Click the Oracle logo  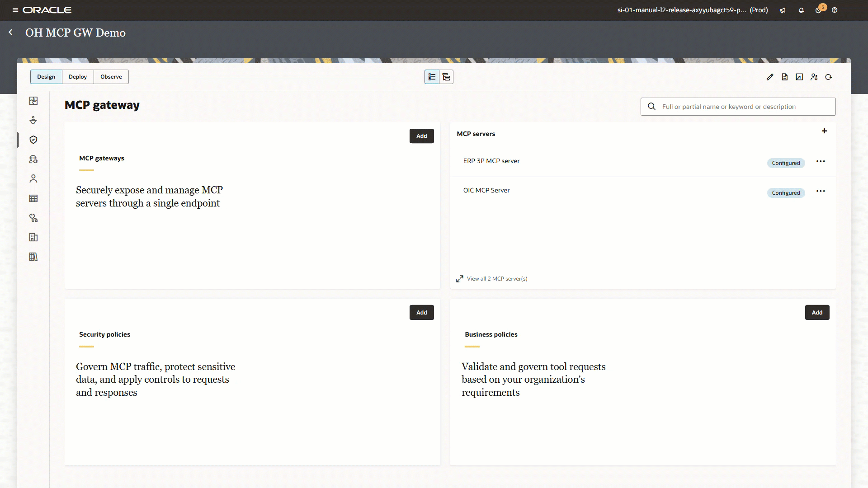[47, 10]
